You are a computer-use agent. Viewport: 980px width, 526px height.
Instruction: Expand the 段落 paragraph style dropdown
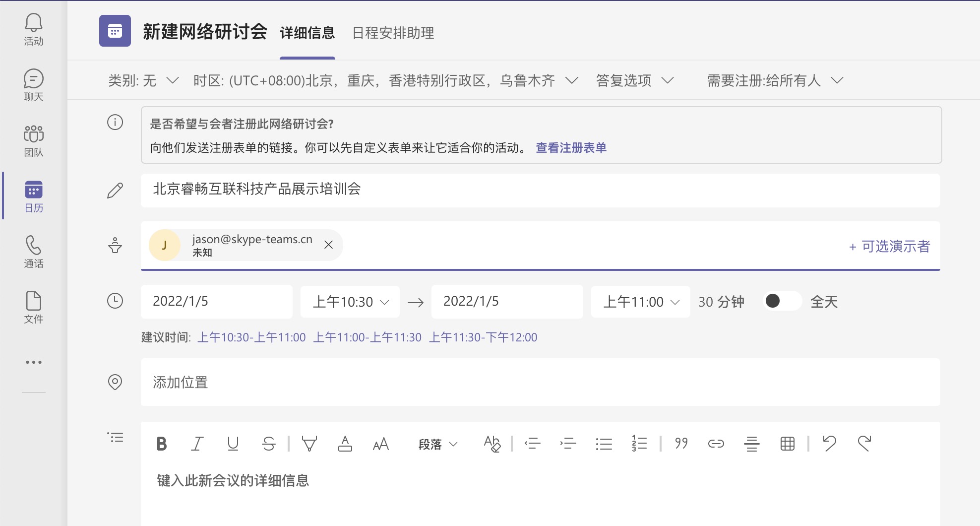pos(438,444)
